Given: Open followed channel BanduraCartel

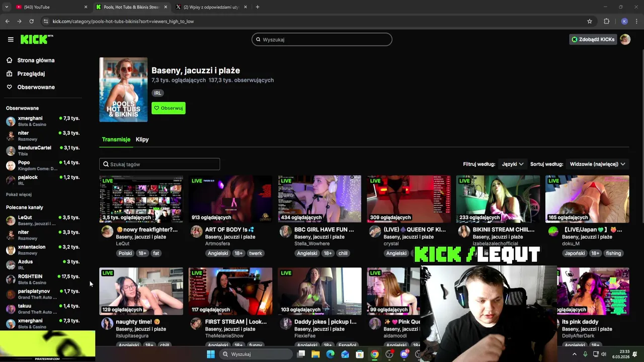Looking at the screenshot, I should tap(43, 150).
